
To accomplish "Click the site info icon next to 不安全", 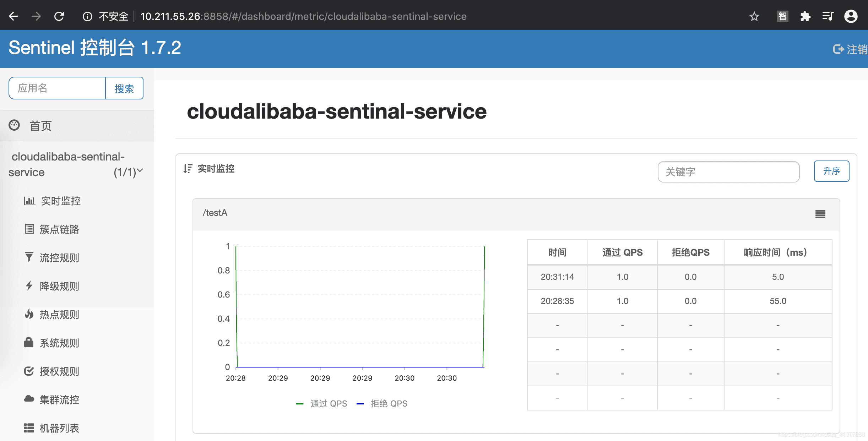I will pos(87,16).
